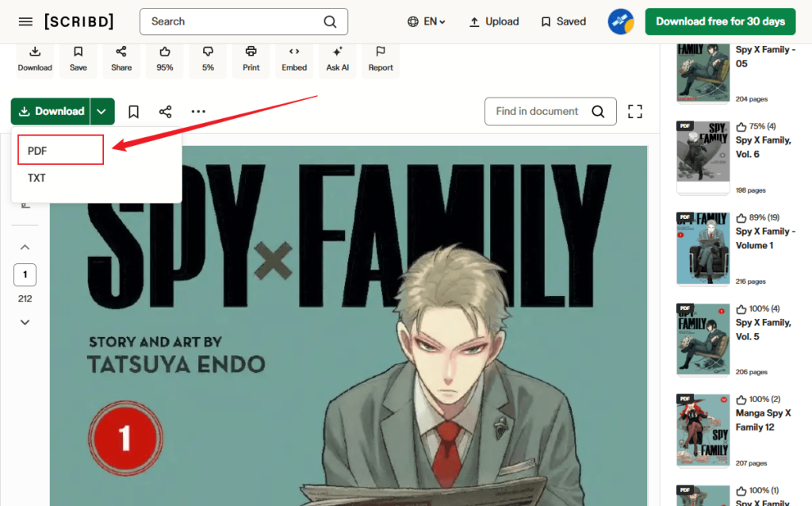The image size is (812, 506).
Task: Bookmark the document next to Download
Action: [x=133, y=111]
